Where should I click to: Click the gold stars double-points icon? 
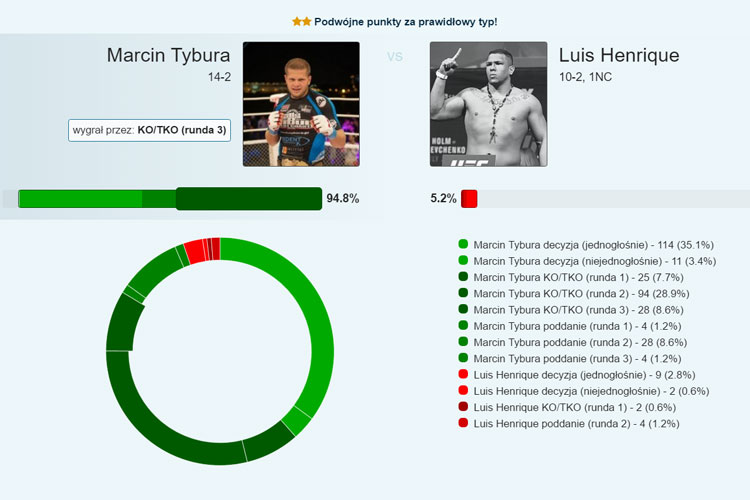click(301, 22)
